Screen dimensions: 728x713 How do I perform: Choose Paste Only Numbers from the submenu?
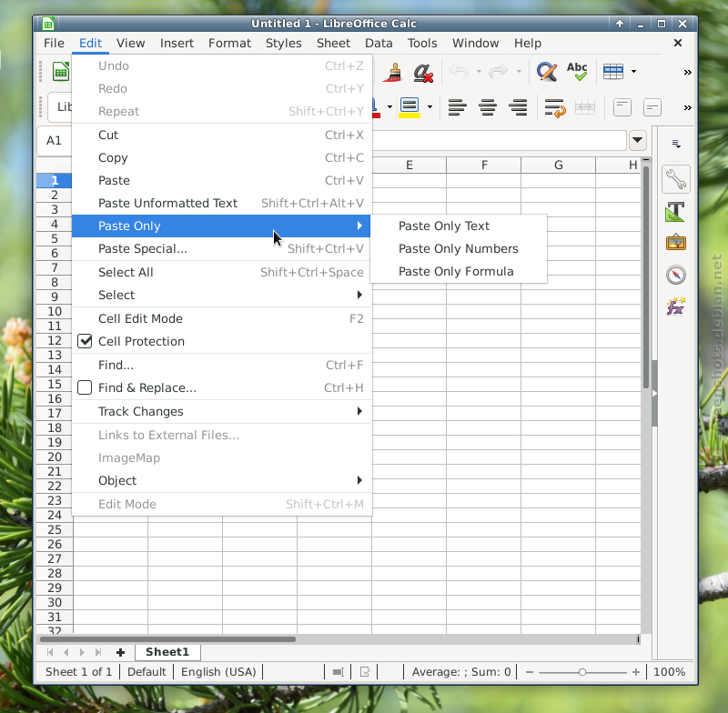tap(459, 248)
